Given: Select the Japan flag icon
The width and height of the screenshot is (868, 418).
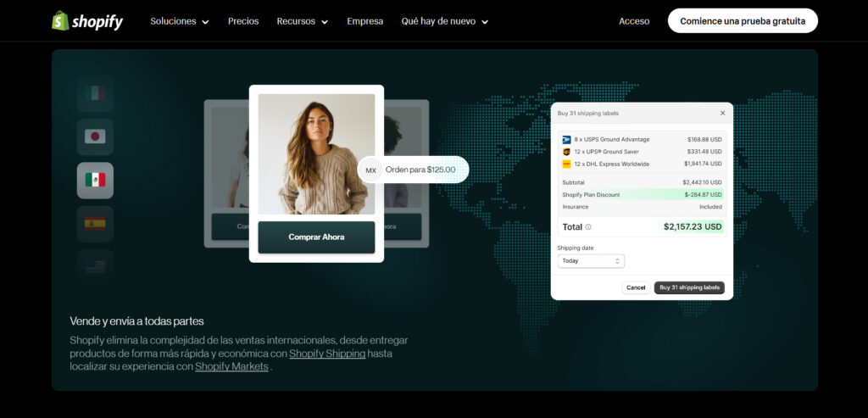Looking at the screenshot, I should click(95, 137).
